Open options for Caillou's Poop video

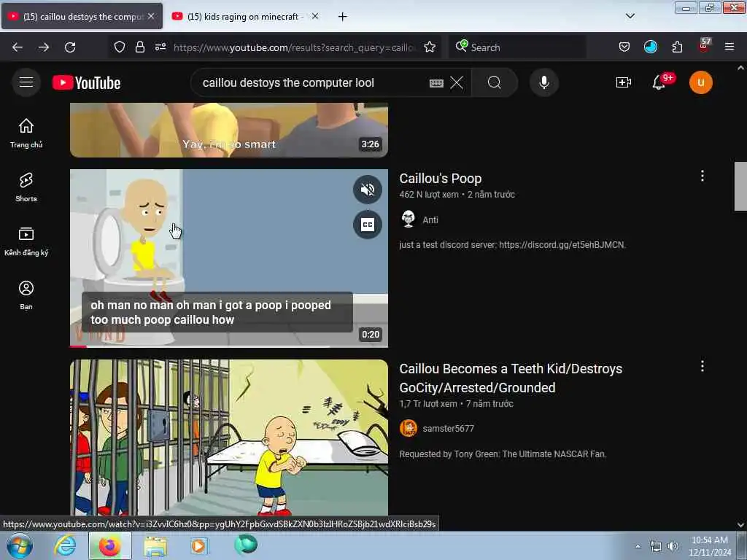click(x=703, y=176)
